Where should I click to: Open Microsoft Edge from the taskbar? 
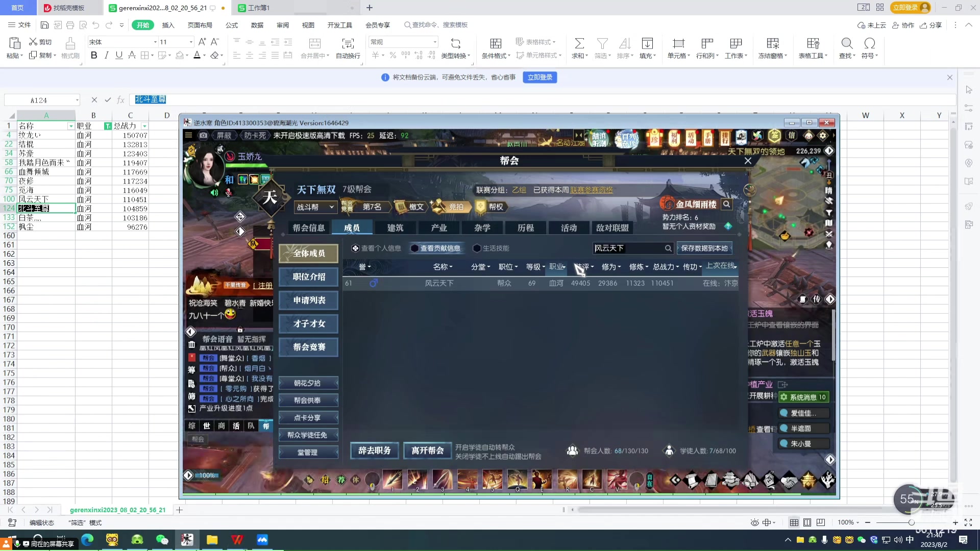coord(87,540)
